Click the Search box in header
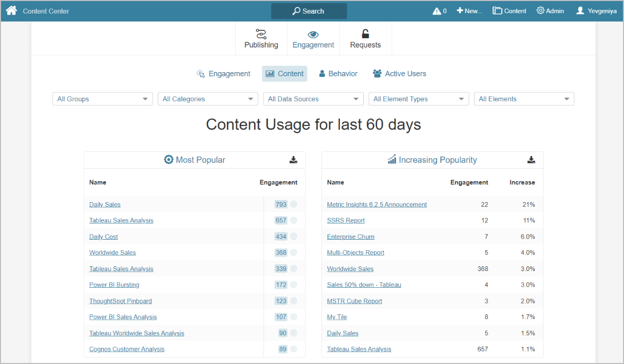The image size is (624, 364). [309, 11]
